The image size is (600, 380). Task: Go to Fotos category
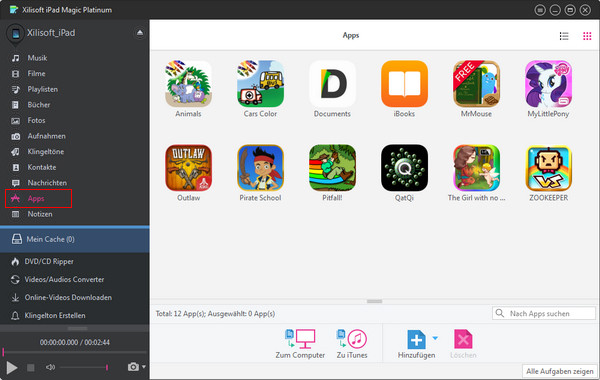tap(36, 121)
